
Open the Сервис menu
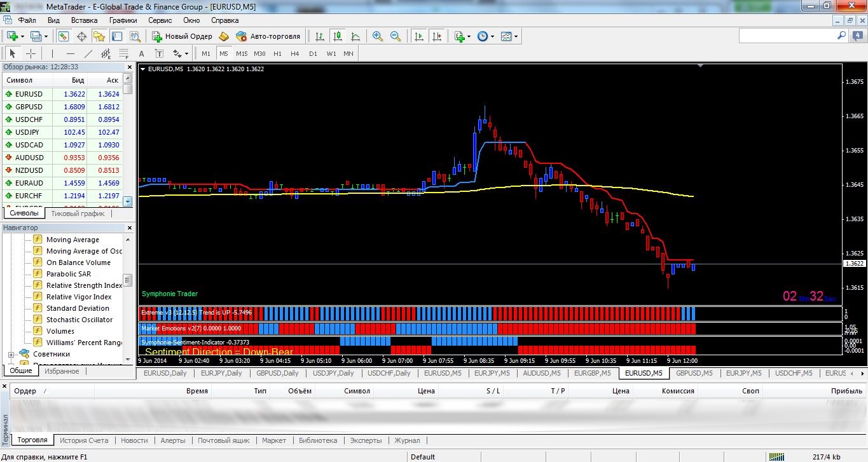coord(160,20)
